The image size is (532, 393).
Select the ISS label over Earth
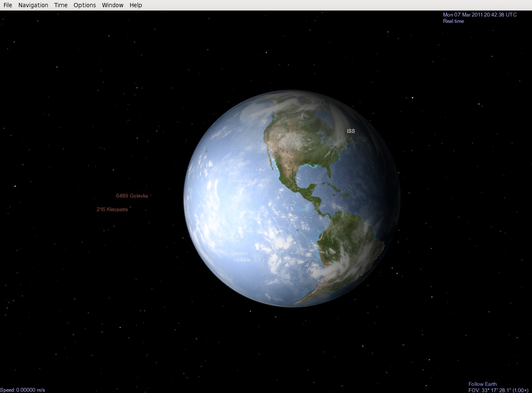point(351,131)
